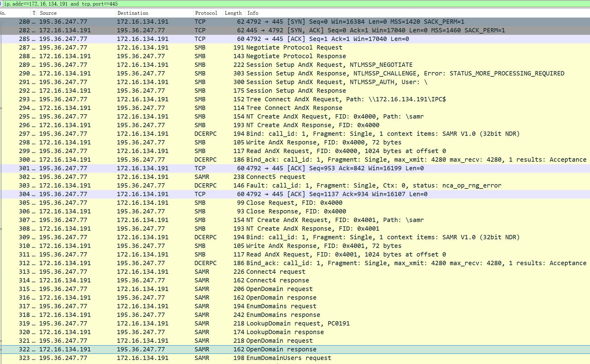Image resolution: width=590 pixels, height=364 pixels.
Task: Select packet 280 with the SYN flag
Action: click(295, 22)
